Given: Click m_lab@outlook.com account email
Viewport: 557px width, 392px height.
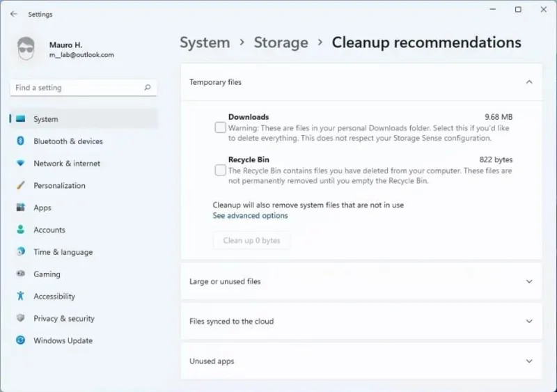Looking at the screenshot, I should (x=81, y=55).
